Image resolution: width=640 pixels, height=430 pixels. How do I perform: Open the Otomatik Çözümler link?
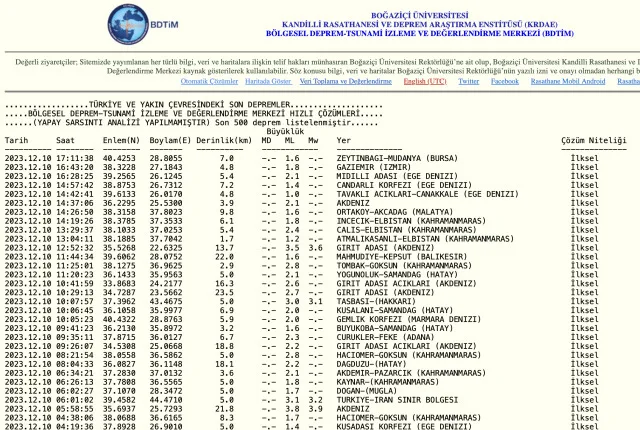tap(209, 81)
